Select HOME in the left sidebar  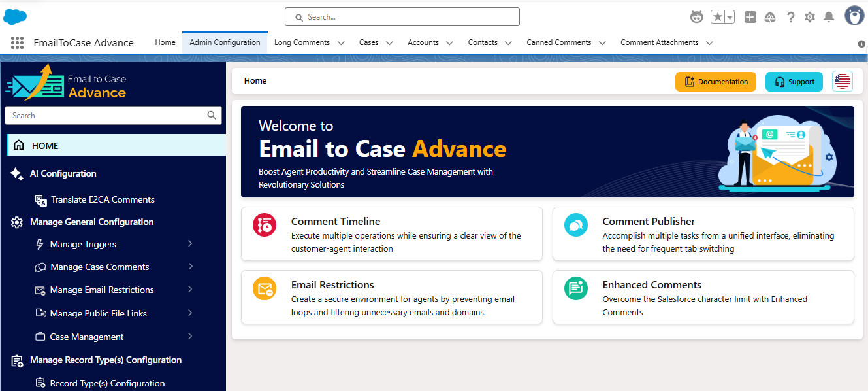pyautogui.click(x=45, y=146)
